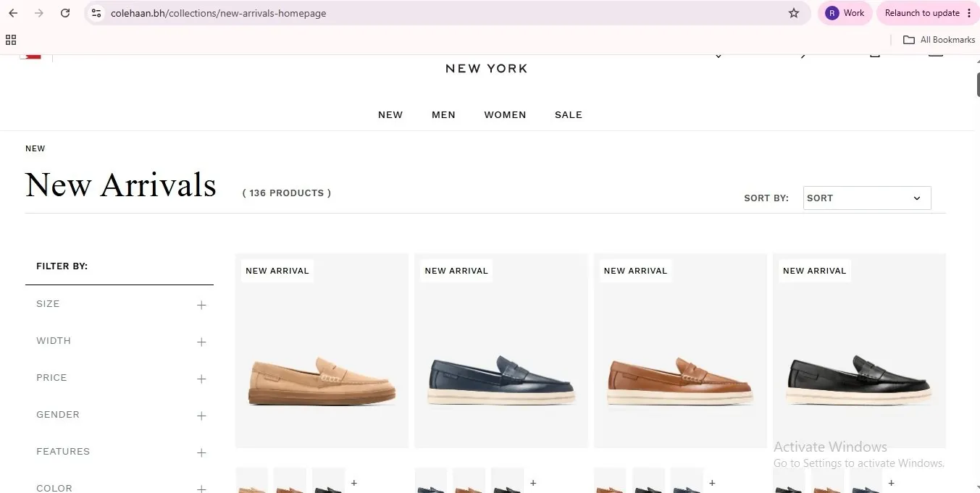Open site information icon in address bar
This screenshot has height=493, width=980.
pyautogui.click(x=96, y=13)
